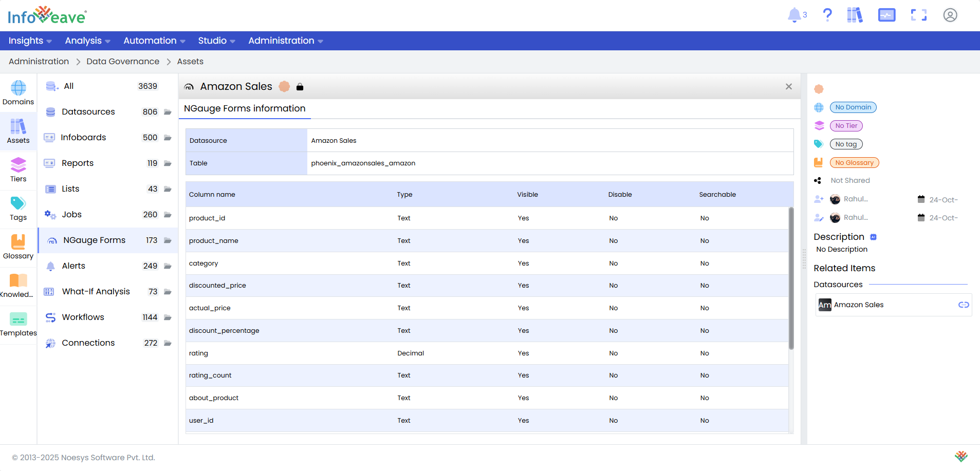
Task: Select Datasources asset category
Action: click(x=108, y=112)
